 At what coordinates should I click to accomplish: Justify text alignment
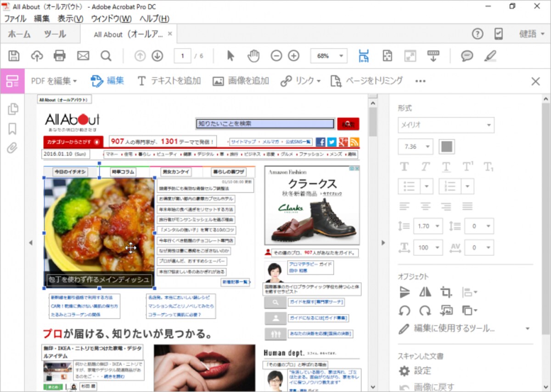tap(467, 207)
